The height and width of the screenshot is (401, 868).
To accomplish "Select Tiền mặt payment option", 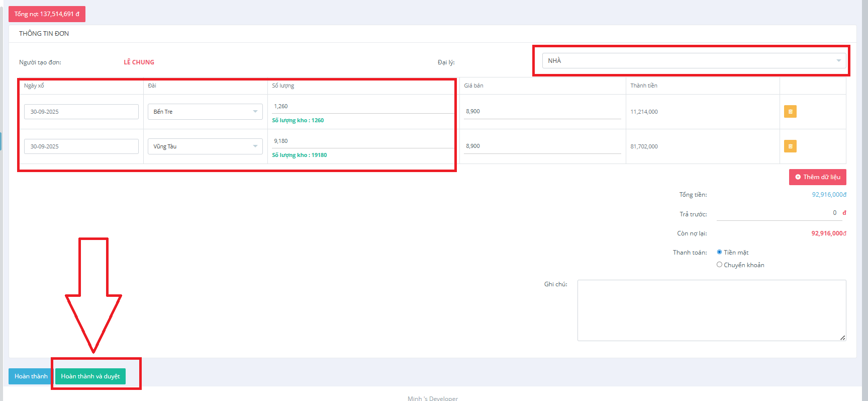I will [719, 252].
